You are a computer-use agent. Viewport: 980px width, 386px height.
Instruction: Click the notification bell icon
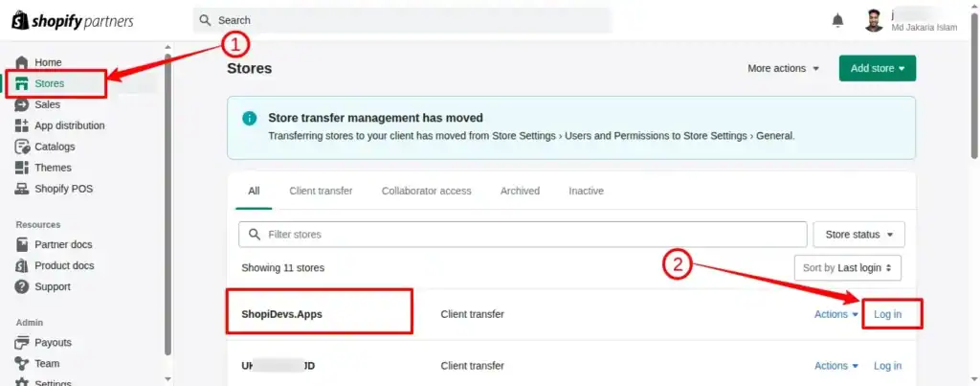[x=837, y=20]
